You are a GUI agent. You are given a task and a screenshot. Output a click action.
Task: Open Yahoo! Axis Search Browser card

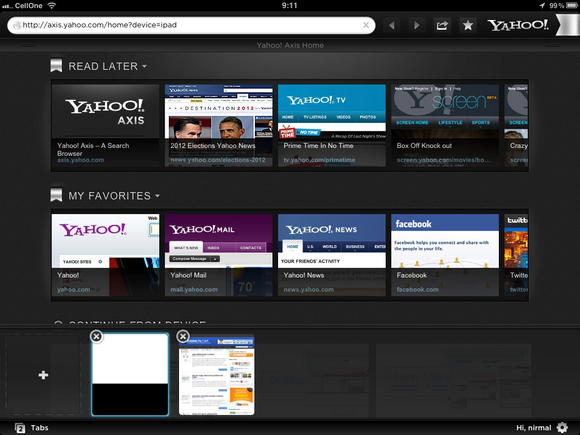click(105, 125)
